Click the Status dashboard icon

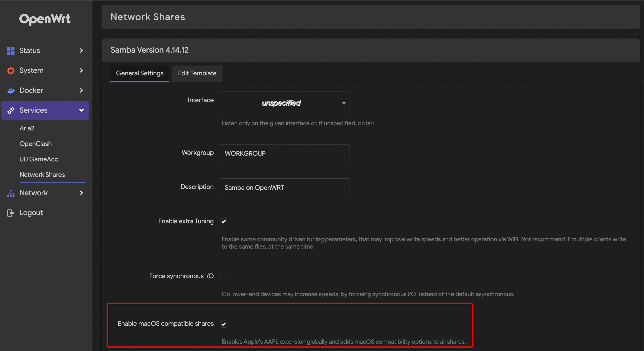[x=11, y=51]
